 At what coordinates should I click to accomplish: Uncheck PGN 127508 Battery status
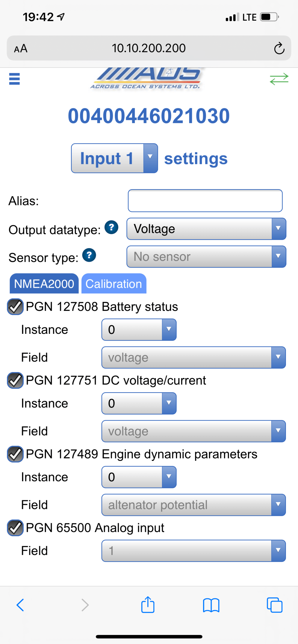point(15,307)
